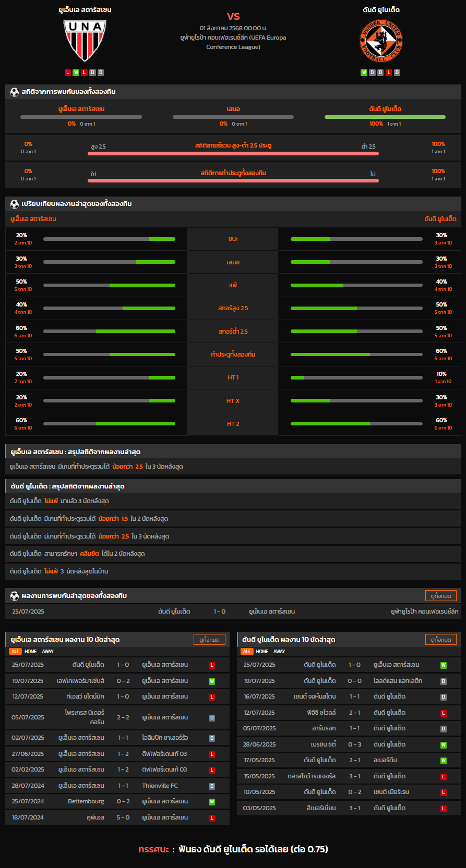
Task: Select AWAY tab in Dundee United last 10
Action: click(280, 652)
